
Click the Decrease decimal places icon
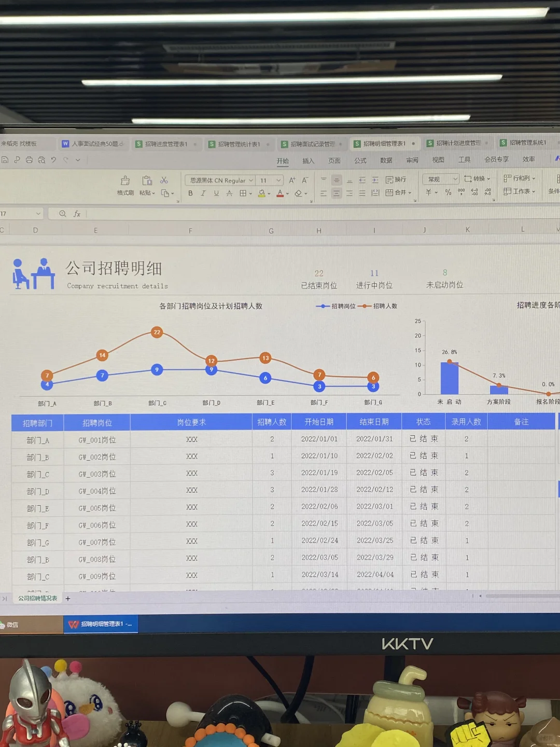pos(487,191)
